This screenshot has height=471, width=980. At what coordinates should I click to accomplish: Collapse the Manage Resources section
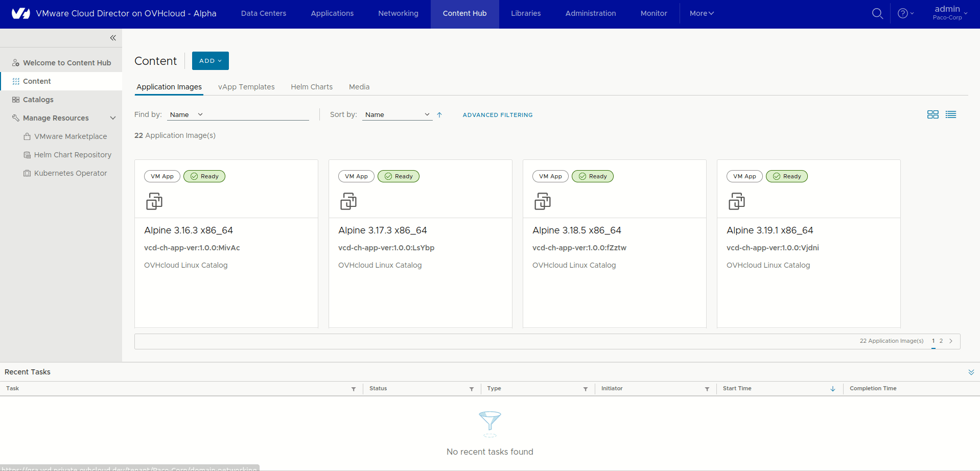(x=113, y=117)
